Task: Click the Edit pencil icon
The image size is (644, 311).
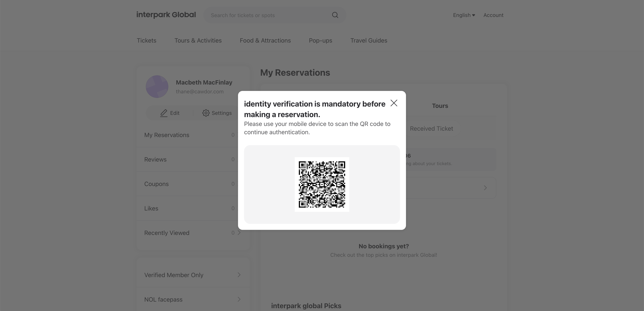Action: (x=164, y=113)
